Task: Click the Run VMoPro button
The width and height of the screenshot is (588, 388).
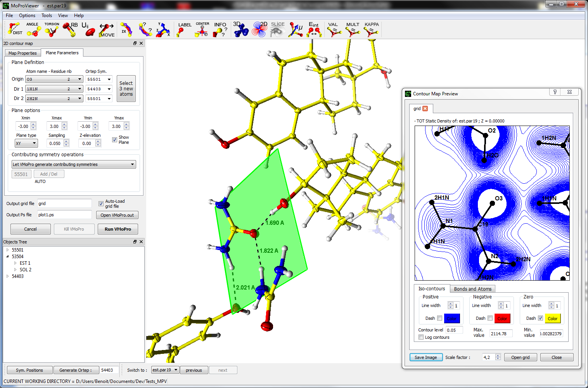Action: pos(118,229)
